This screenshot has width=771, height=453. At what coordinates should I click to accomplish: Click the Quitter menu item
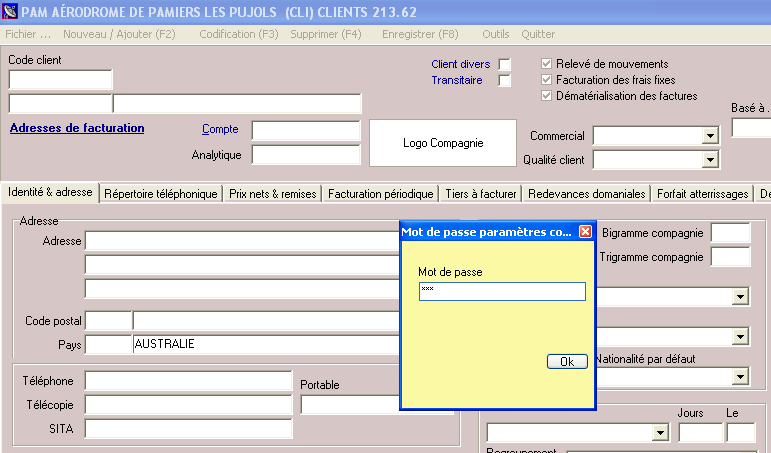click(538, 34)
